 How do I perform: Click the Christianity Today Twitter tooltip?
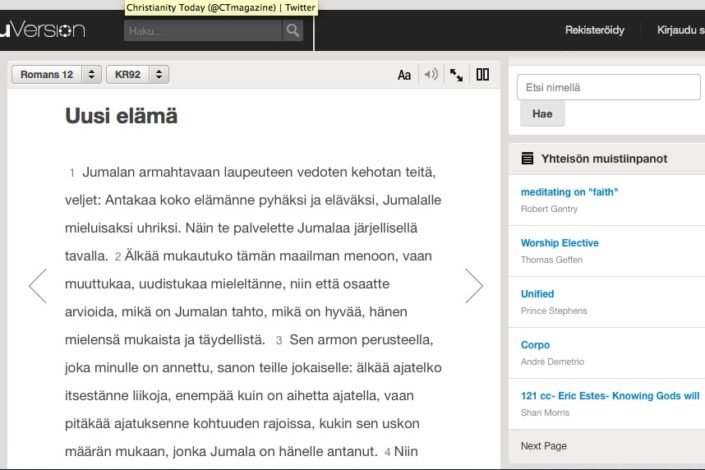click(x=221, y=8)
